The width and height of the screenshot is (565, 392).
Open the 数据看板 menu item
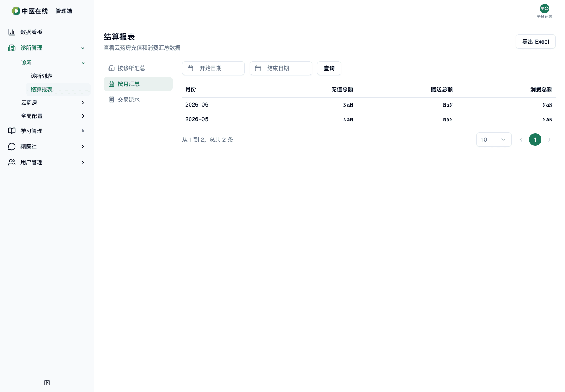point(47,32)
